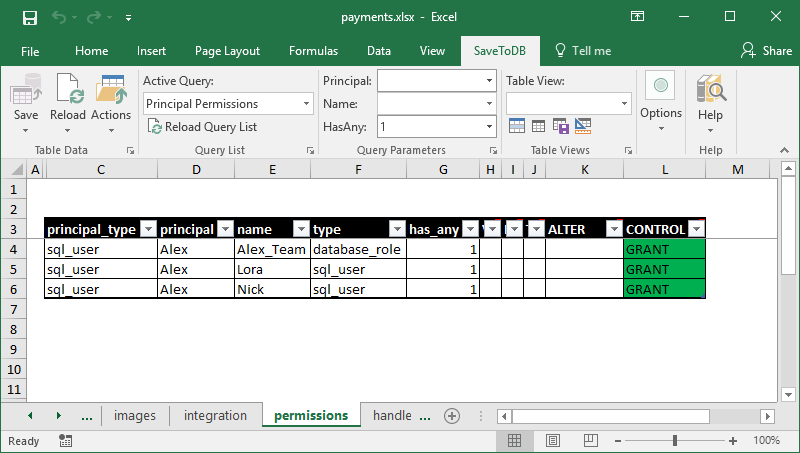This screenshot has width=800, height=453.
Task: Open the SaveToDB Help icon
Action: coord(710,89)
